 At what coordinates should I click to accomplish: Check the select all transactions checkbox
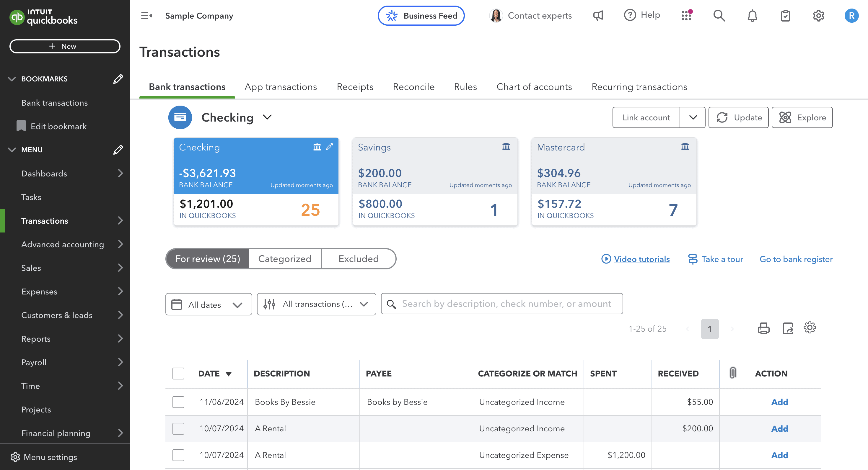pos(178,373)
